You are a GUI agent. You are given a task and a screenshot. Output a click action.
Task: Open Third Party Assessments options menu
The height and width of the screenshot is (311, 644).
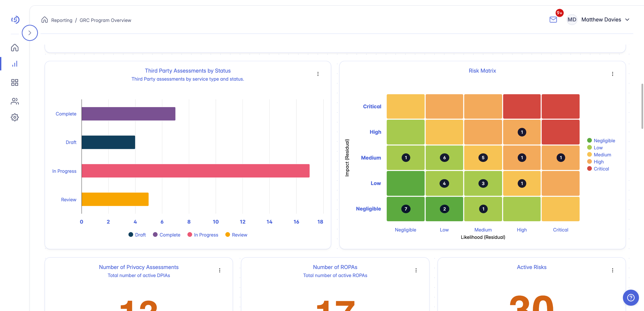(x=318, y=74)
